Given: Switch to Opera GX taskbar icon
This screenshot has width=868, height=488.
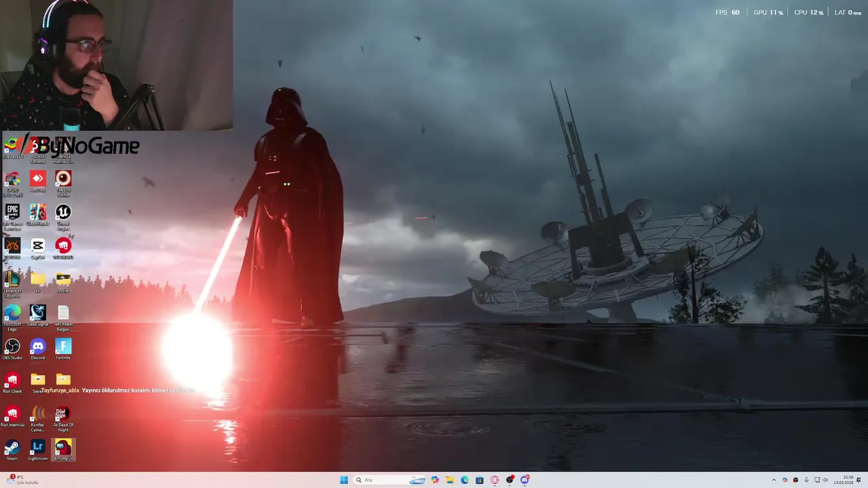Looking at the screenshot, I should [x=494, y=480].
